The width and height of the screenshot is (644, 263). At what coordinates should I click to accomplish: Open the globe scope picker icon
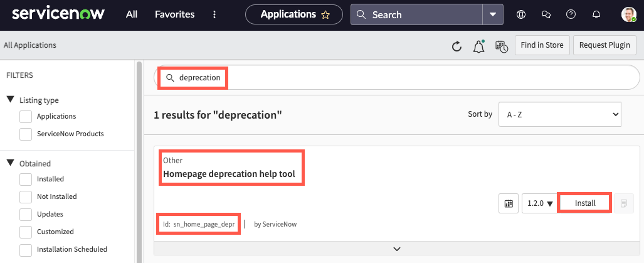coord(521,14)
